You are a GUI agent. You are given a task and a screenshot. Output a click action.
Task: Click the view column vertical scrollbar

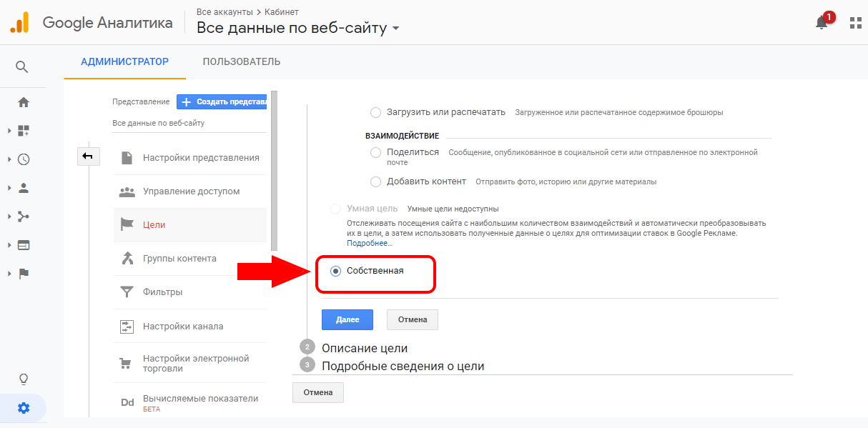click(274, 170)
